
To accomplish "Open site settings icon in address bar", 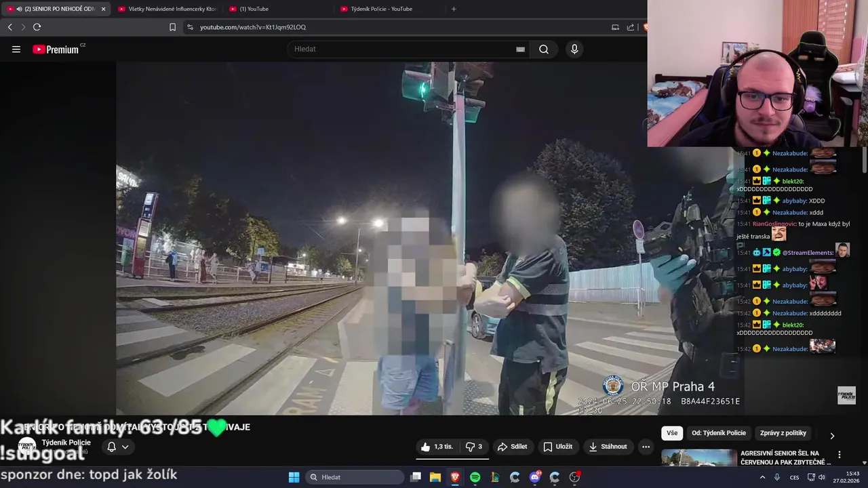I will [x=190, y=27].
